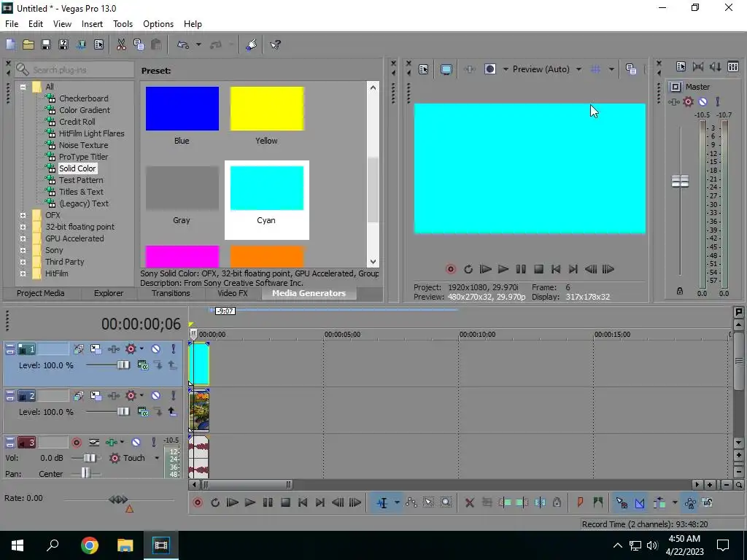
Task: Expand the Third Party folder
Action: [23, 262]
